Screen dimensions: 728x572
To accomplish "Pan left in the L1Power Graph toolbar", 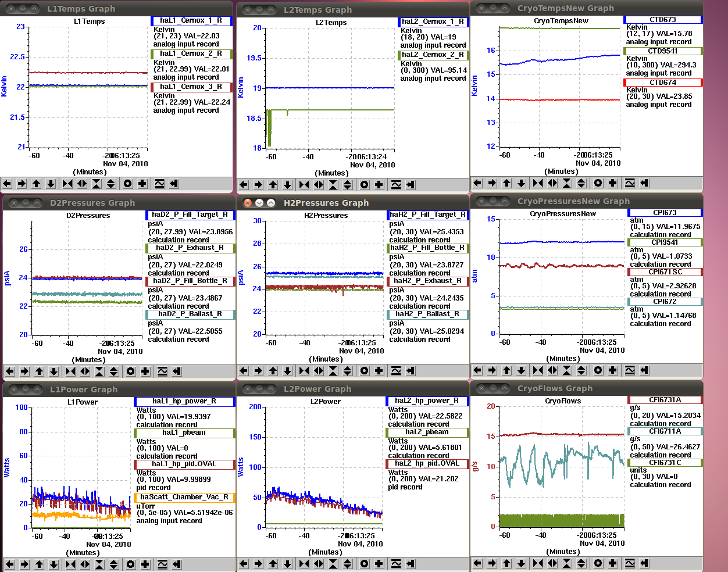I will click(10, 564).
